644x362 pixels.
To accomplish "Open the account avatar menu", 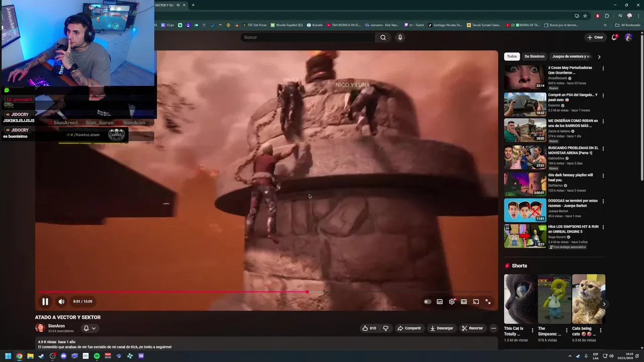I will click(x=628, y=37).
